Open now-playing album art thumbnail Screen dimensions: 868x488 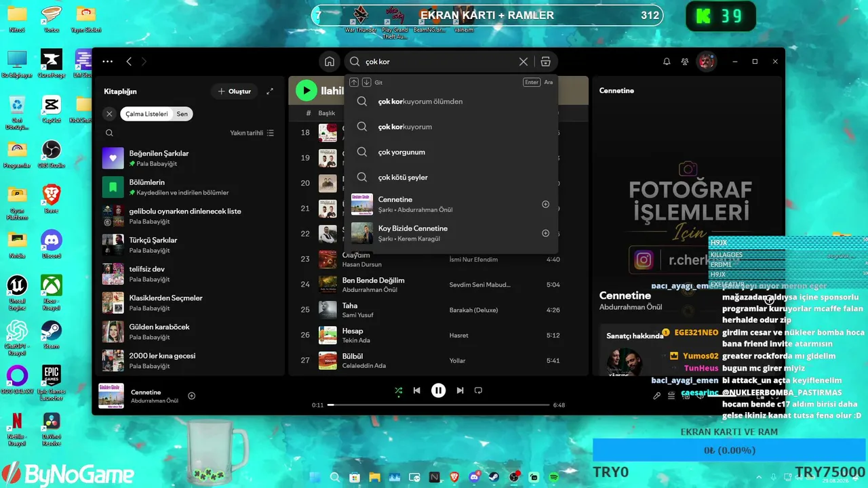(x=111, y=396)
